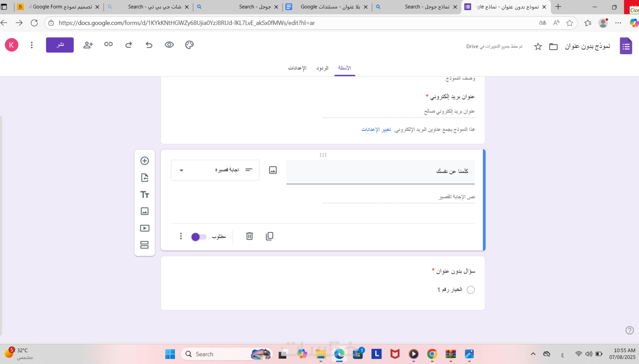The width and height of the screenshot is (639, 364).
Task: Open the question type dropdown (إجابة قصيرة)
Action: click(x=215, y=170)
